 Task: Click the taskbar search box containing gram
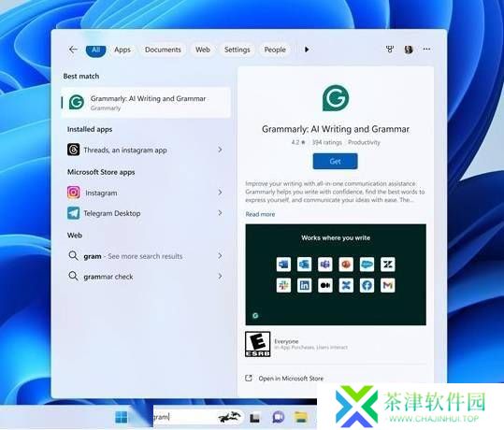(x=197, y=417)
